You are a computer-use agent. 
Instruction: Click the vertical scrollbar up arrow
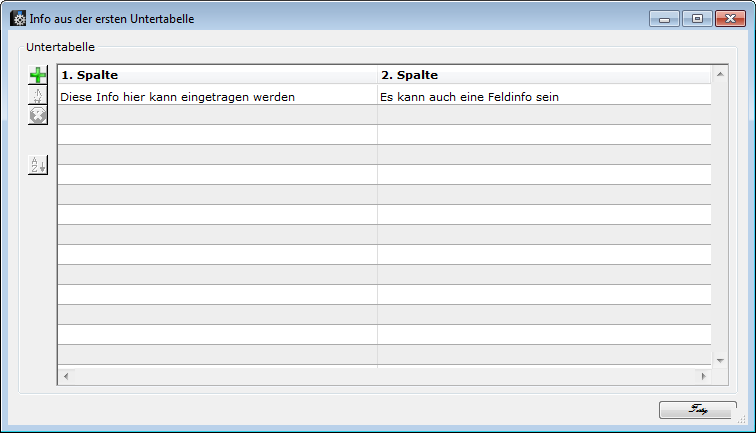click(x=719, y=74)
